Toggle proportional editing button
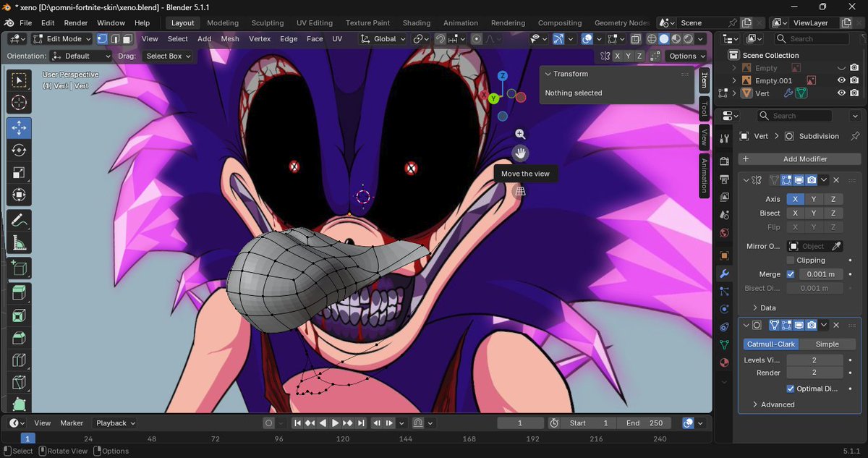 [x=477, y=39]
